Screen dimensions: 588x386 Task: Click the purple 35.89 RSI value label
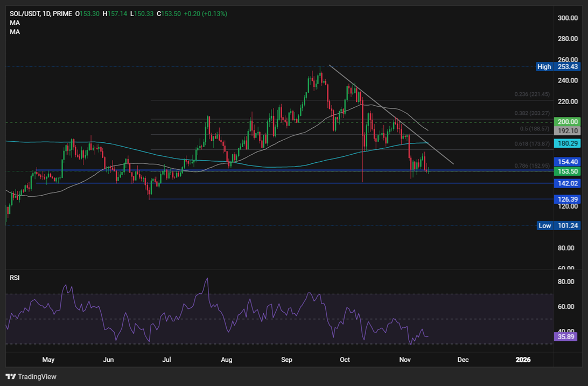coord(566,336)
